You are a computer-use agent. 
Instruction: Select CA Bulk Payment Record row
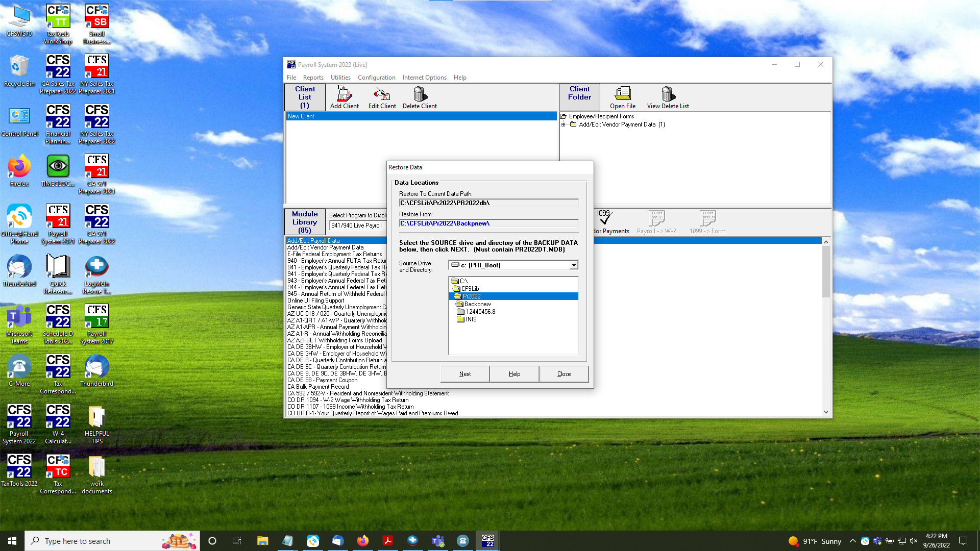click(318, 387)
